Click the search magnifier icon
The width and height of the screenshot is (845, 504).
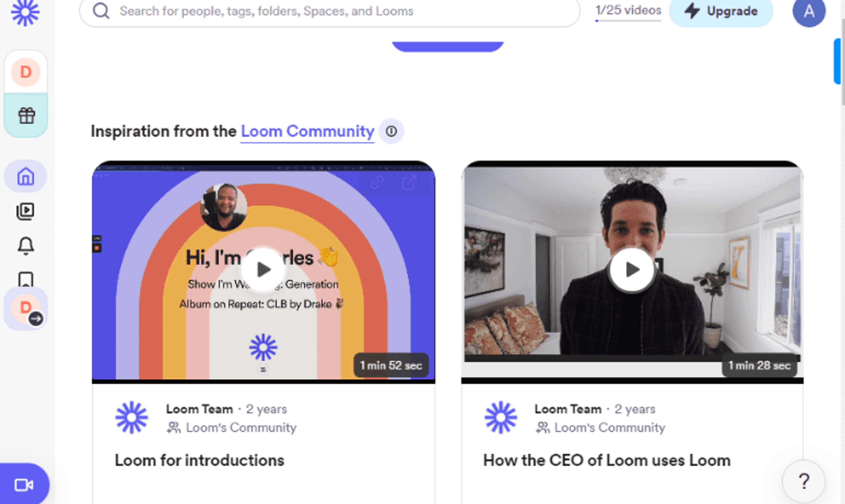pyautogui.click(x=101, y=11)
